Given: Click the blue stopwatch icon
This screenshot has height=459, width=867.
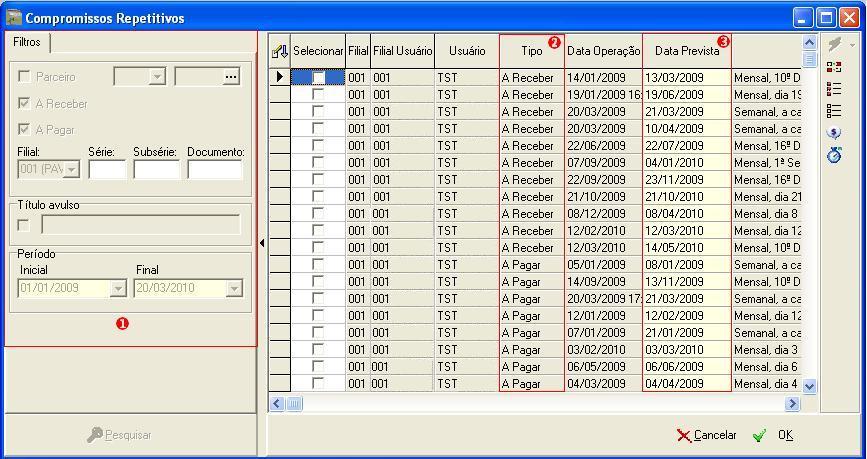Looking at the screenshot, I should pos(834,155).
